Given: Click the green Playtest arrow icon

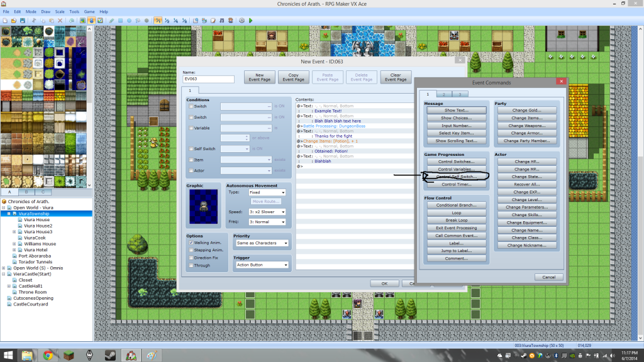Looking at the screenshot, I should click(x=250, y=20).
